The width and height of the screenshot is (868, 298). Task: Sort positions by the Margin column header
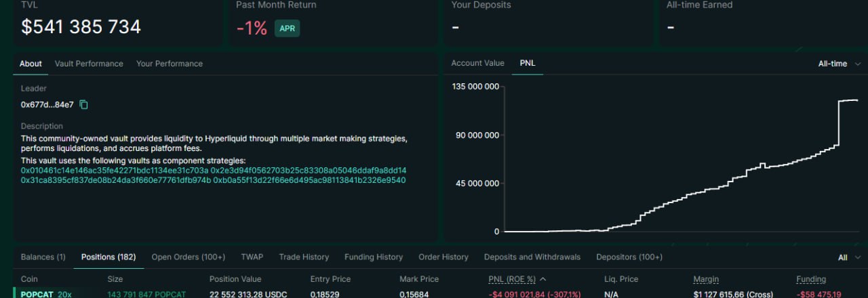click(x=706, y=279)
